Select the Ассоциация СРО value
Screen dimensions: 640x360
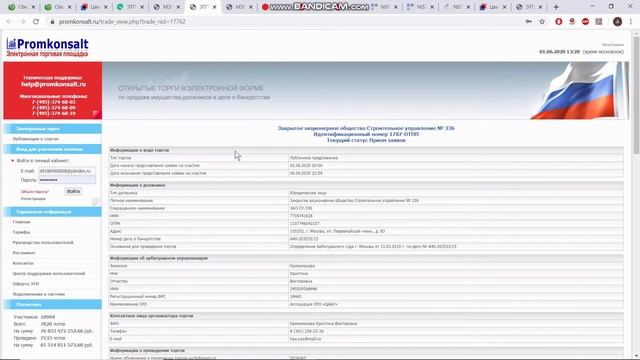[313, 304]
